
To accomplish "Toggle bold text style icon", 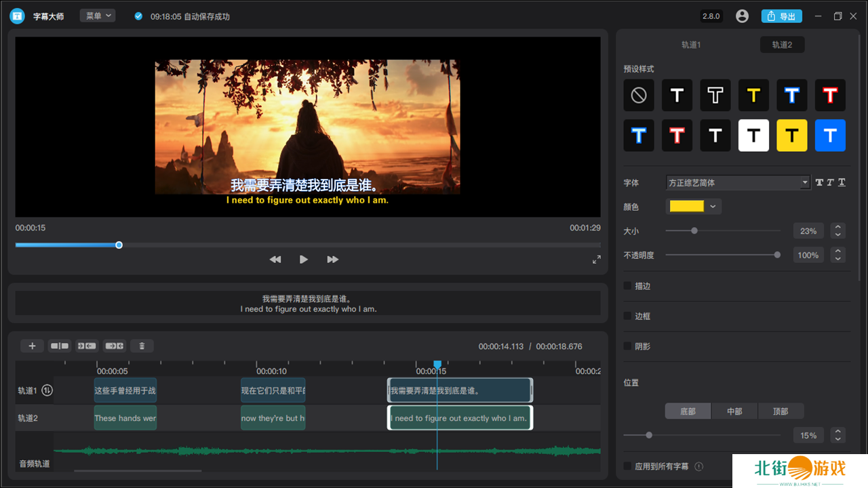I will click(x=819, y=183).
